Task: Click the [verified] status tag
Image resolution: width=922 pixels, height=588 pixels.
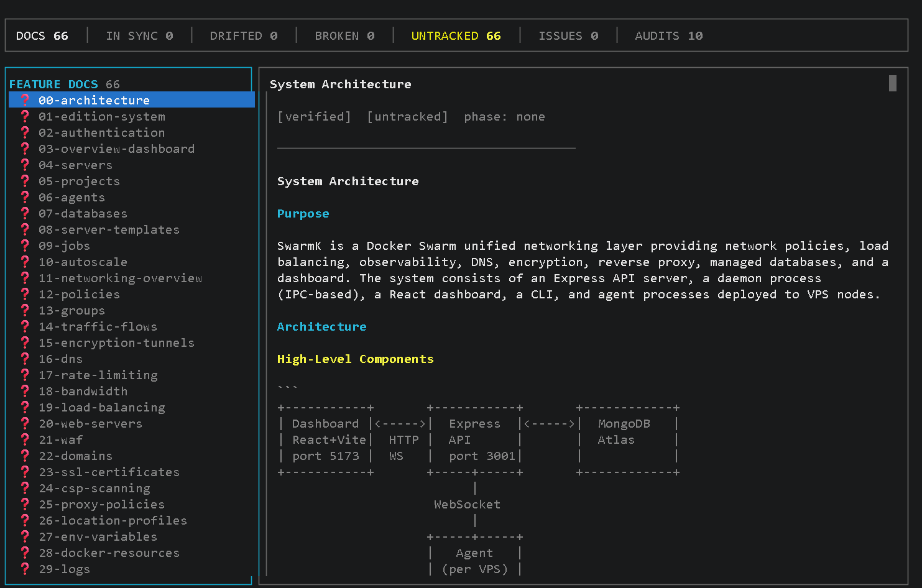Action: tap(315, 116)
